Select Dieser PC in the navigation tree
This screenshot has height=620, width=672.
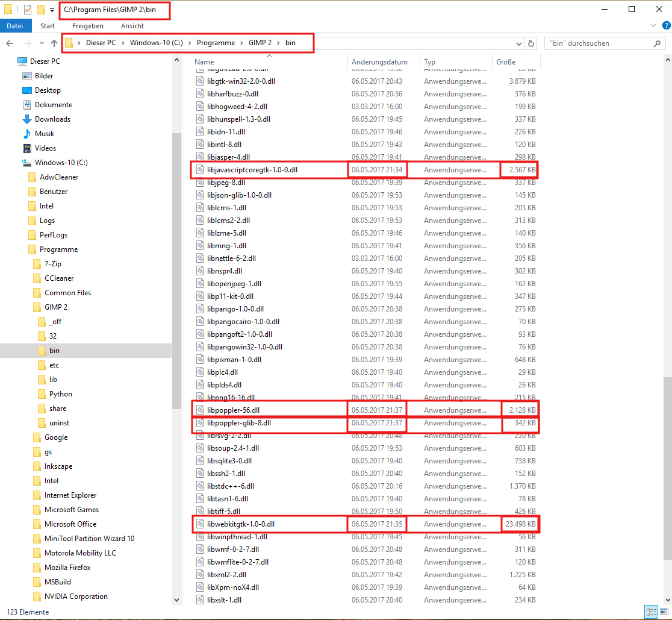click(45, 61)
